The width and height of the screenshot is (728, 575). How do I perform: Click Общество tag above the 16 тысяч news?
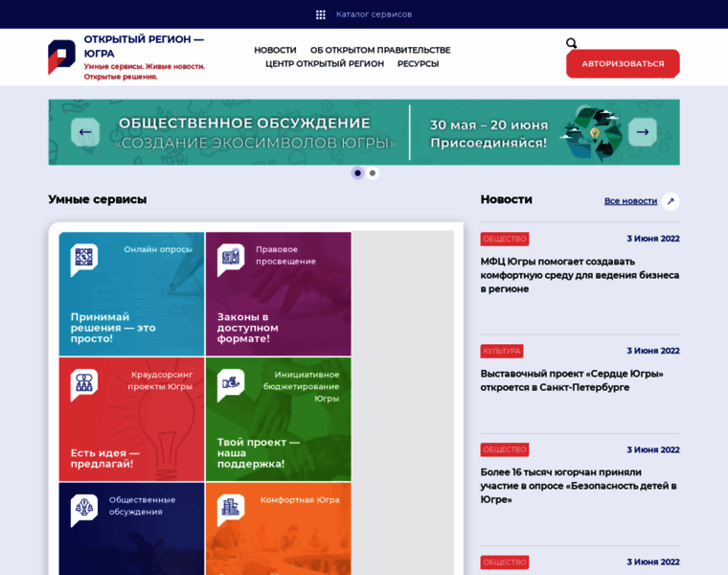[x=505, y=449]
